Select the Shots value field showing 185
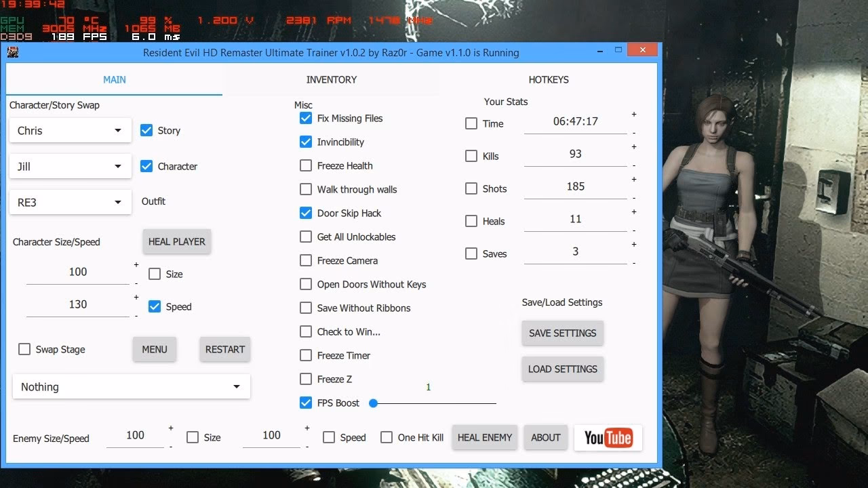Screen dimensions: 868x488 [x=576, y=186]
